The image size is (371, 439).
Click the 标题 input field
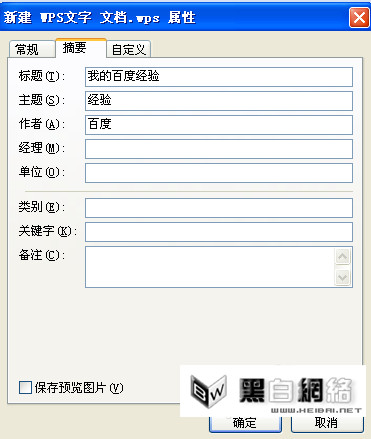[219, 77]
